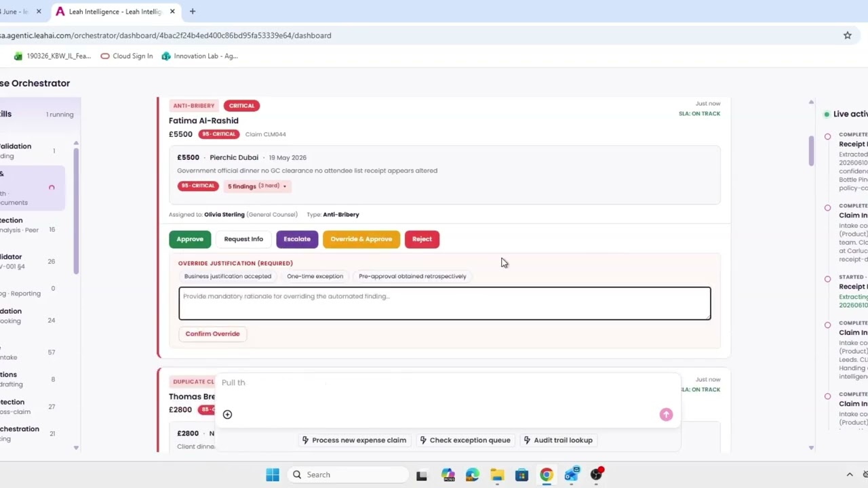Select the 'Pre-approval obtained retrospectively' chip

coord(412,276)
